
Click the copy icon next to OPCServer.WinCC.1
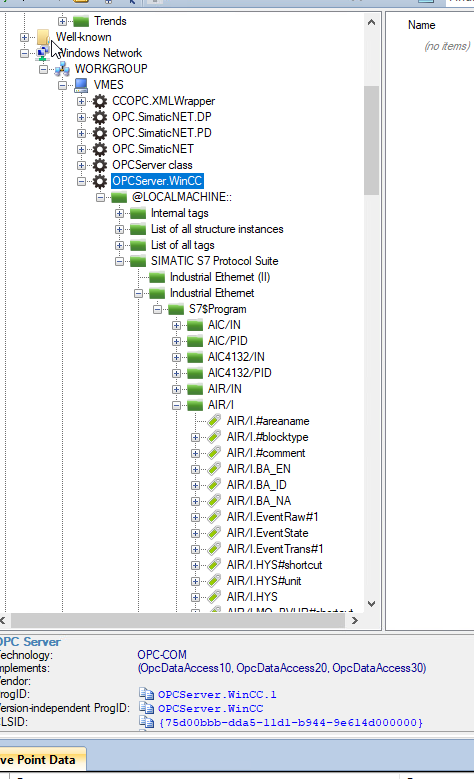147,694
